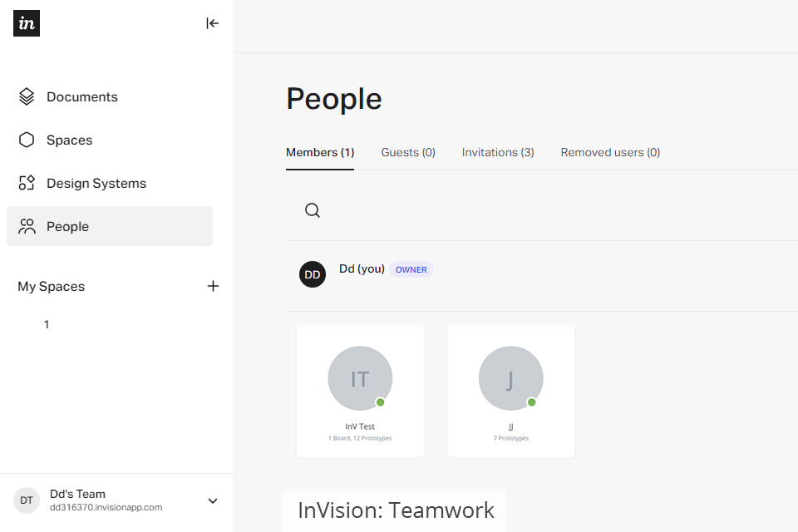The width and height of the screenshot is (798, 532).
Task: Click the IT avatar circle
Action: (360, 378)
